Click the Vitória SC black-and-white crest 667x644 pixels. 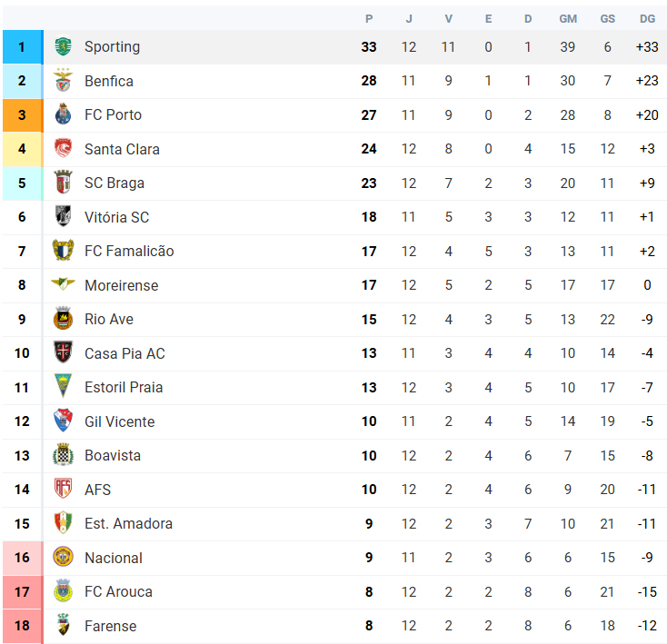click(63, 216)
